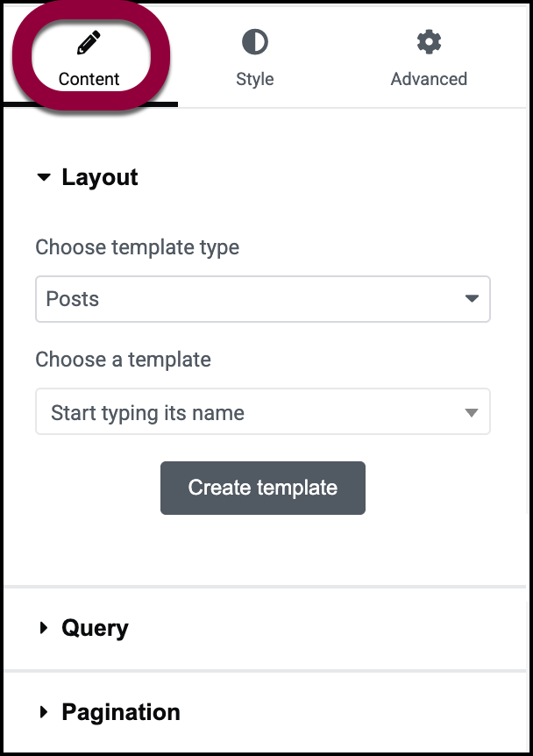Click the Layout section heading
This screenshot has width=533, height=756.
tap(100, 177)
